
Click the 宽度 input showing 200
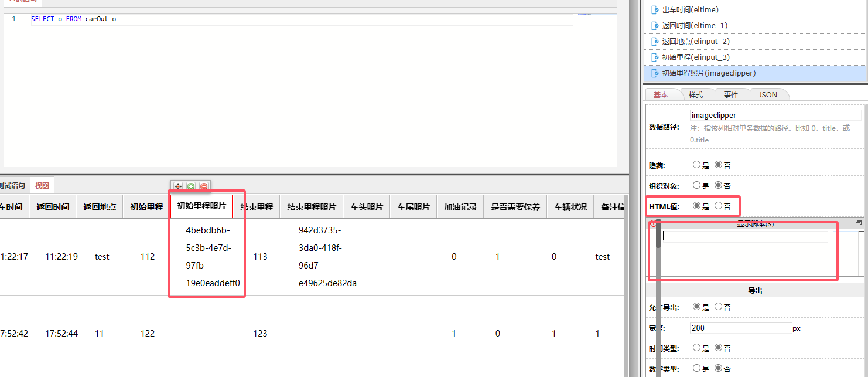coord(740,328)
